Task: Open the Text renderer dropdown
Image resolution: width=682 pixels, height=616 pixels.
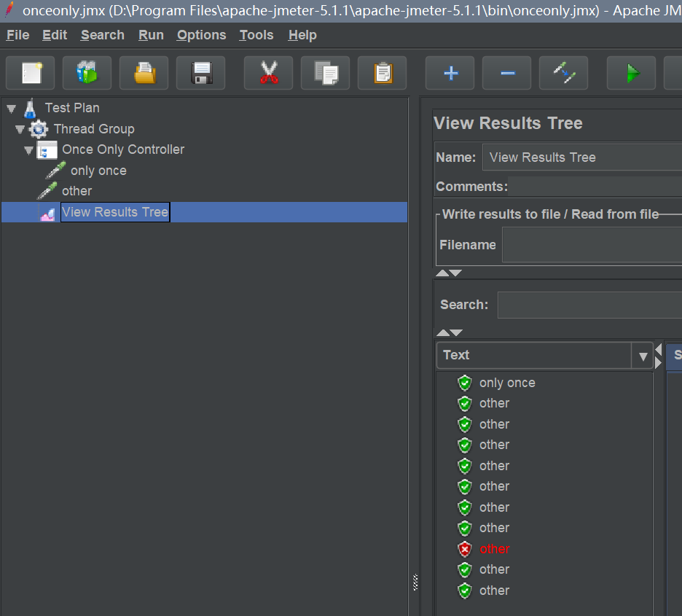Action: point(544,356)
